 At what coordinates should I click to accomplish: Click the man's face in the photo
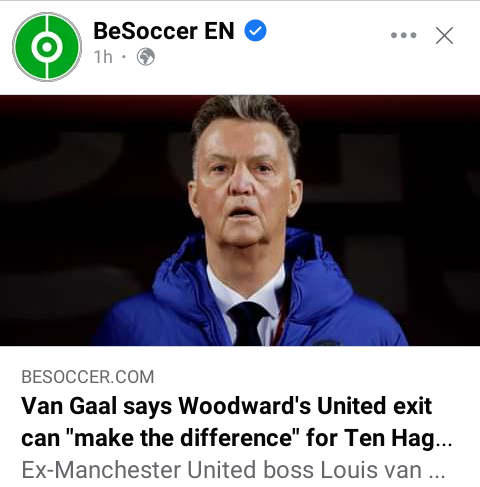pos(245,182)
